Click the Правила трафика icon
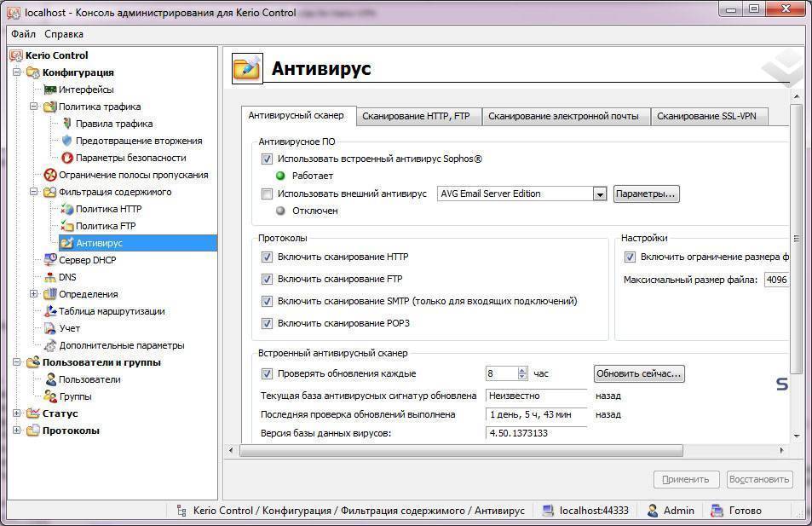The width and height of the screenshot is (812, 526). [x=66, y=124]
